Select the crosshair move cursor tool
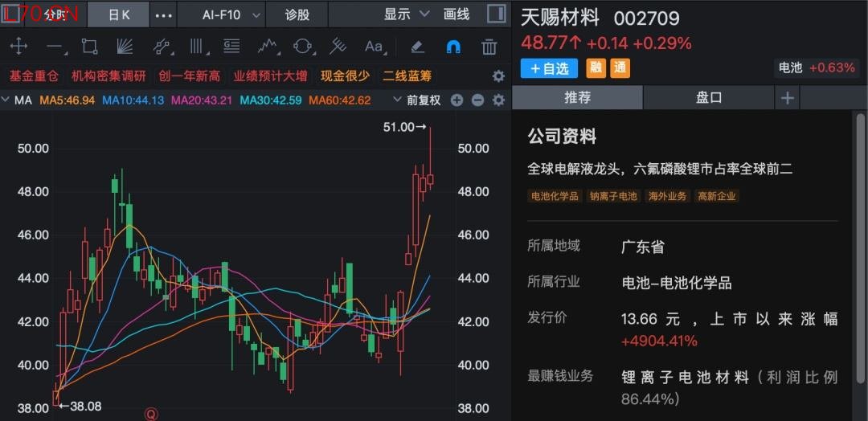This screenshot has width=868, height=421. click(x=18, y=46)
